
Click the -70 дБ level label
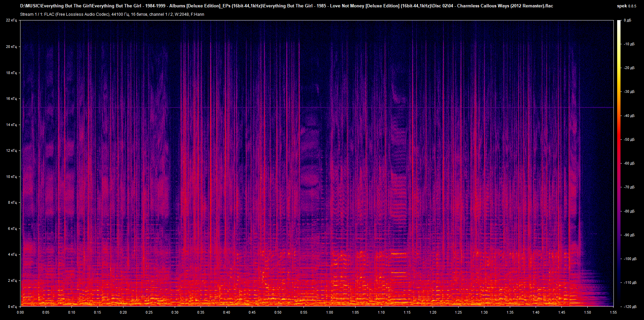point(629,187)
